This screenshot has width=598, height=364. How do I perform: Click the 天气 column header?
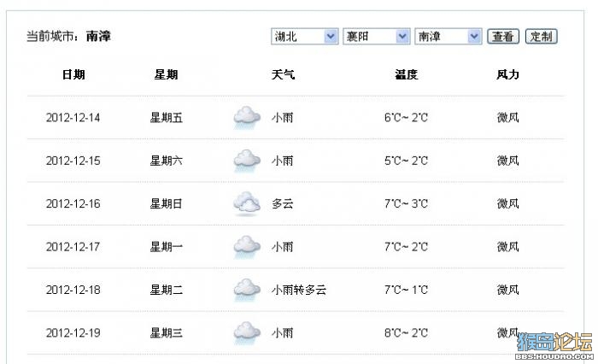(283, 74)
